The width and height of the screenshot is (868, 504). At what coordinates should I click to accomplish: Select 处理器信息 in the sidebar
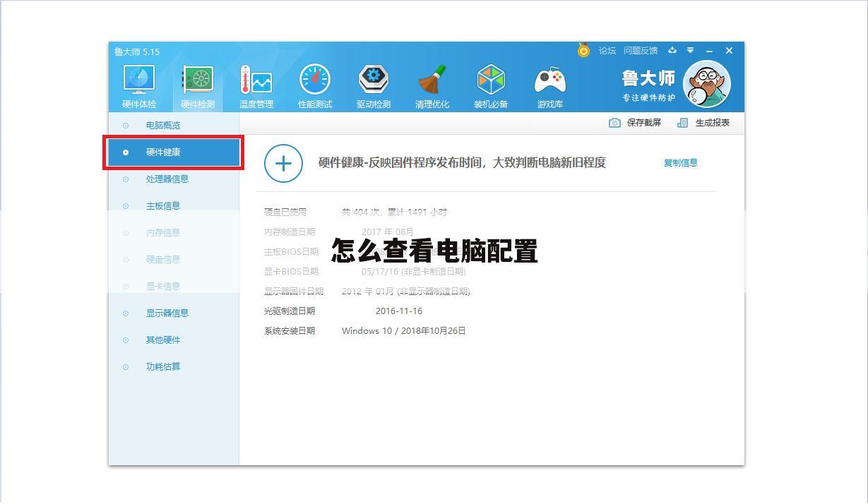coord(174,179)
